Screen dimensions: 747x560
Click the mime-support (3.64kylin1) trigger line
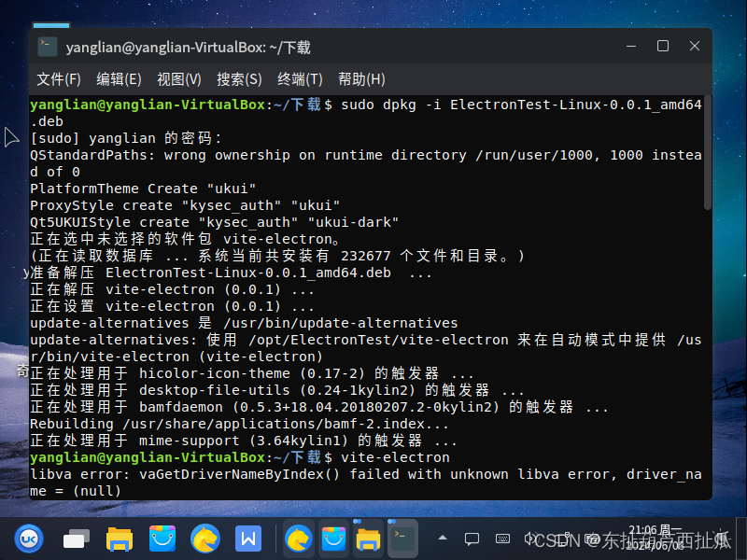(244, 441)
